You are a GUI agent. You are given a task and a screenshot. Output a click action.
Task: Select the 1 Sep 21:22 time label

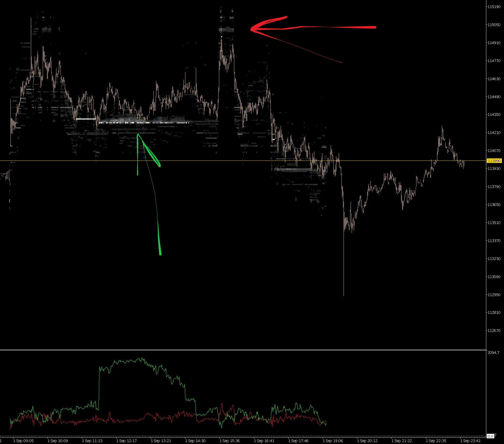[402, 441]
